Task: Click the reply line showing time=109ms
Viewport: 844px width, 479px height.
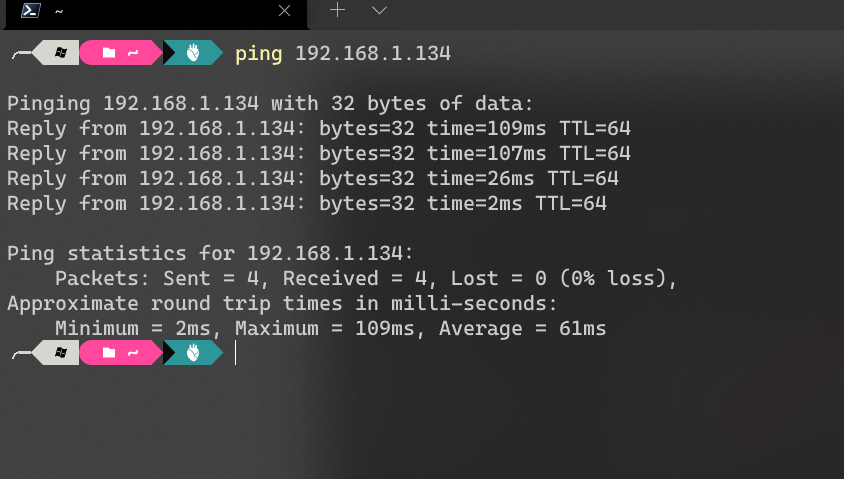Action: coord(319,129)
